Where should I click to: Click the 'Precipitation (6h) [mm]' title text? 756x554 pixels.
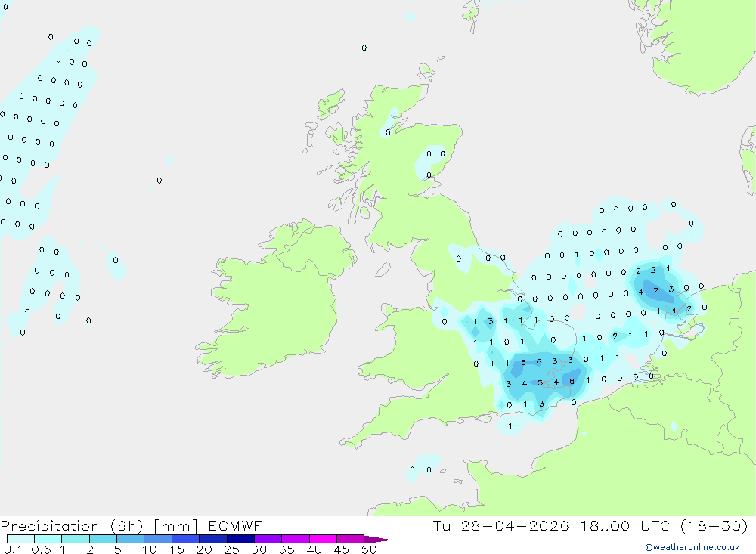click(x=99, y=526)
